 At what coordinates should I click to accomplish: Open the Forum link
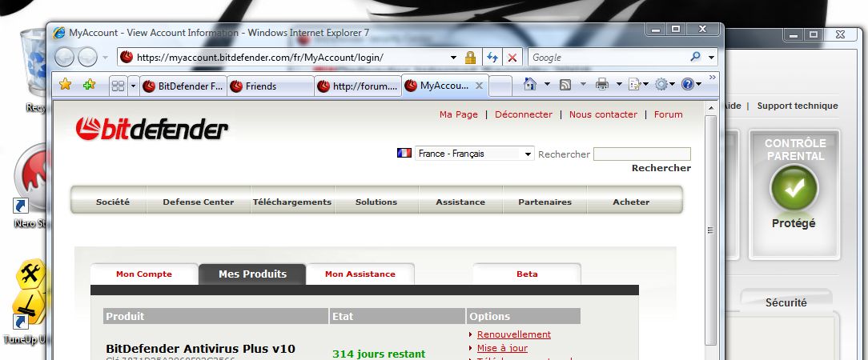click(x=668, y=114)
